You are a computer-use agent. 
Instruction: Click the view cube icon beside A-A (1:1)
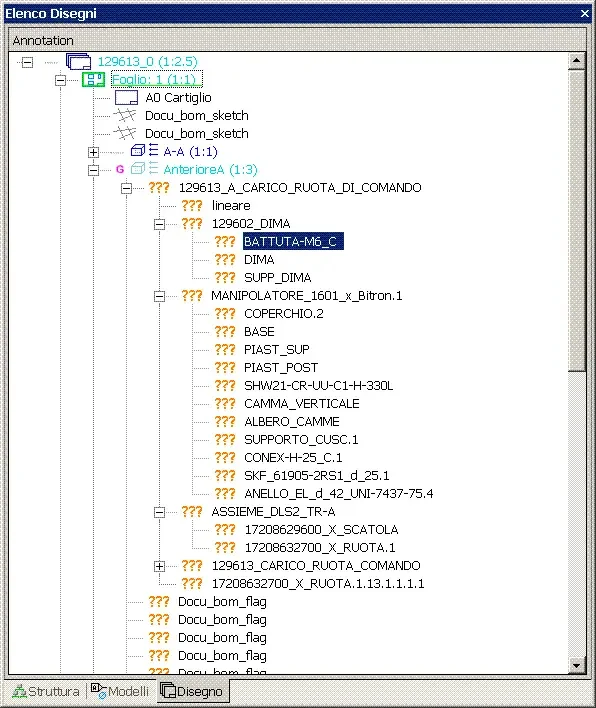[x=138, y=150]
